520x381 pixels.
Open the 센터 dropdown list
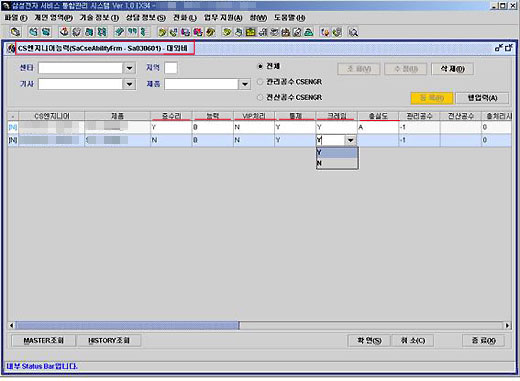129,68
